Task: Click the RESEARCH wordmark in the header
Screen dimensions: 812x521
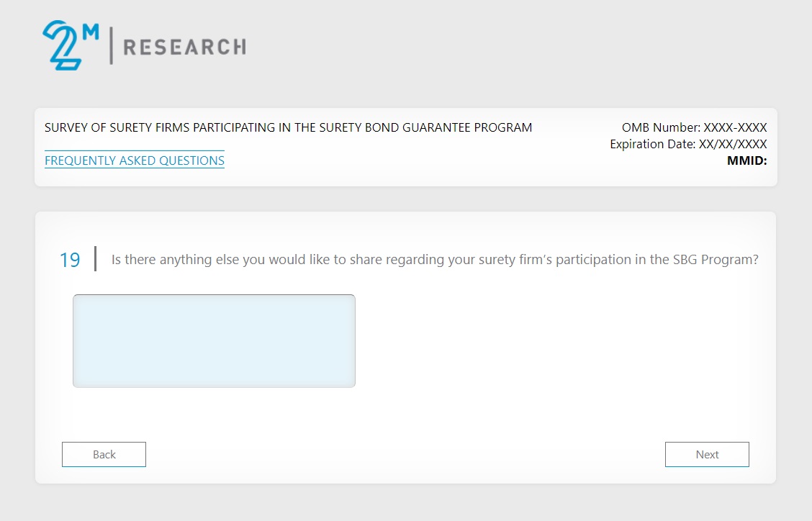Action: click(184, 47)
